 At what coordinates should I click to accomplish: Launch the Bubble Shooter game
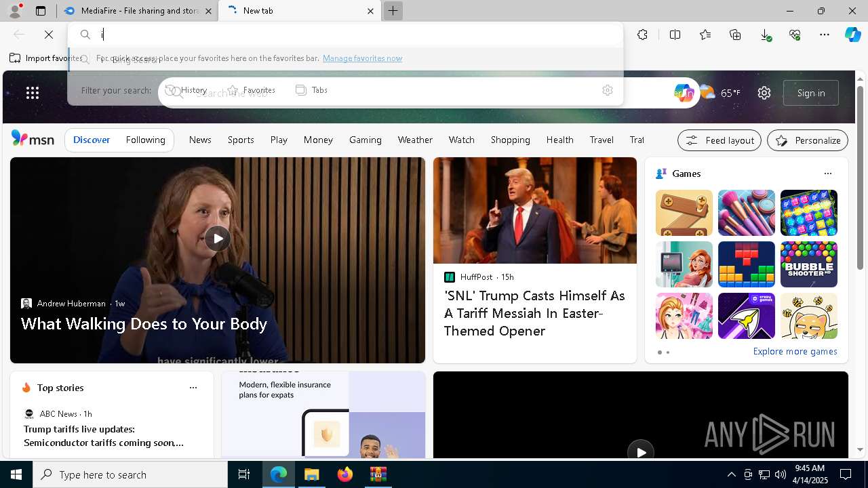pos(809,264)
